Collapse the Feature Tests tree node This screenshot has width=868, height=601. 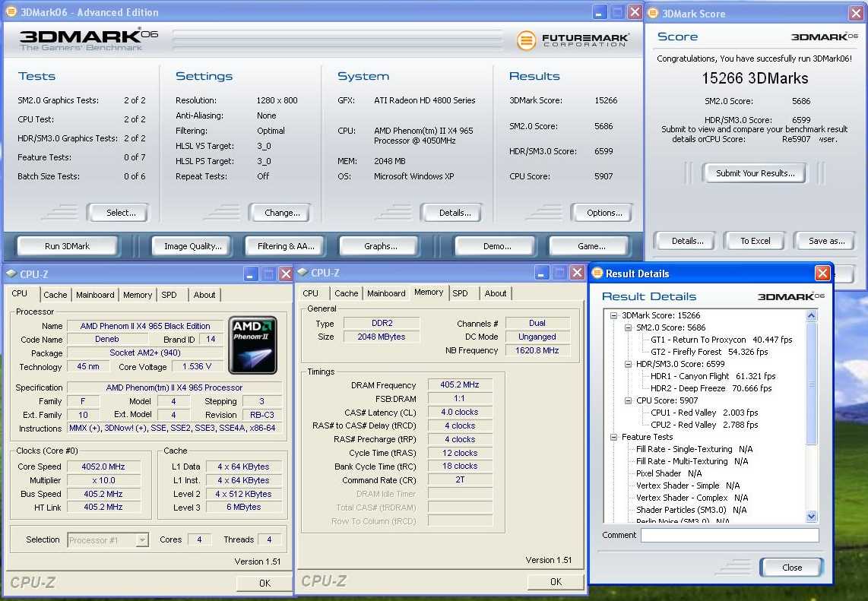(614, 437)
